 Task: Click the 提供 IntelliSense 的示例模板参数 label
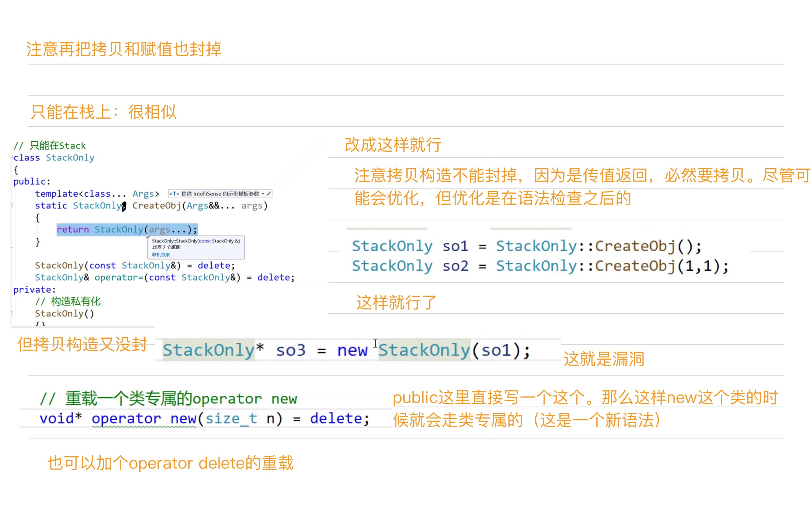220,194
